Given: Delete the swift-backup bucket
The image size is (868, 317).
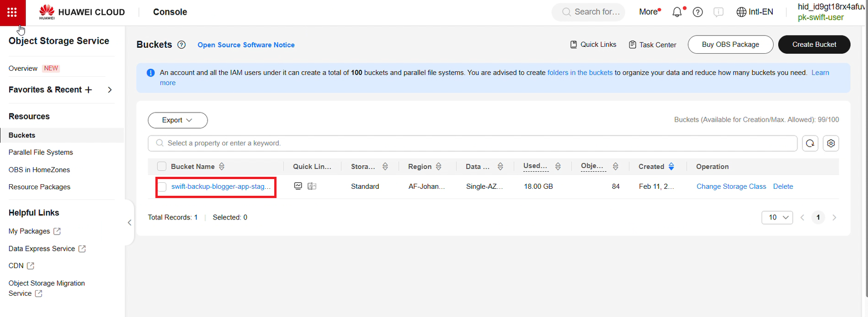Looking at the screenshot, I should [783, 186].
